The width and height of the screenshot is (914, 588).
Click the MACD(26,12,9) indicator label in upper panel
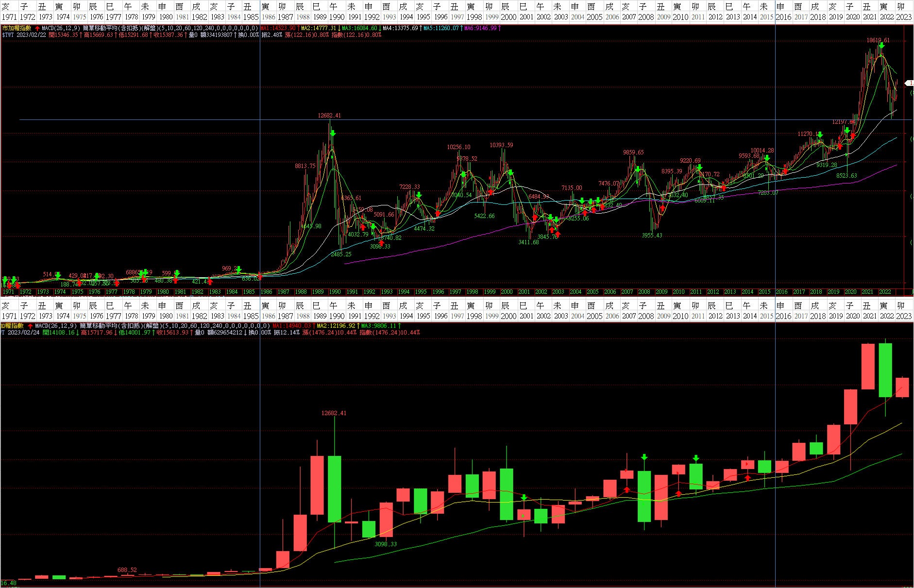[x=61, y=29]
